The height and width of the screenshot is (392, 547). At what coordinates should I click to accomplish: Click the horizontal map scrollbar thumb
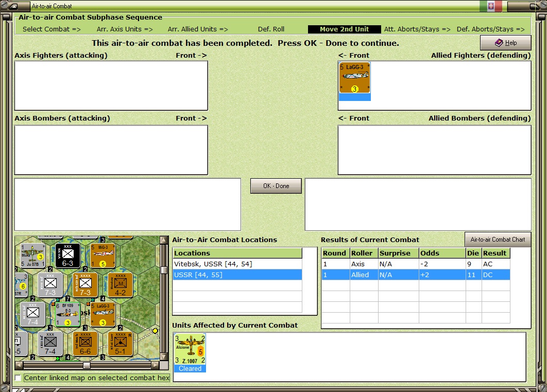[87, 365]
